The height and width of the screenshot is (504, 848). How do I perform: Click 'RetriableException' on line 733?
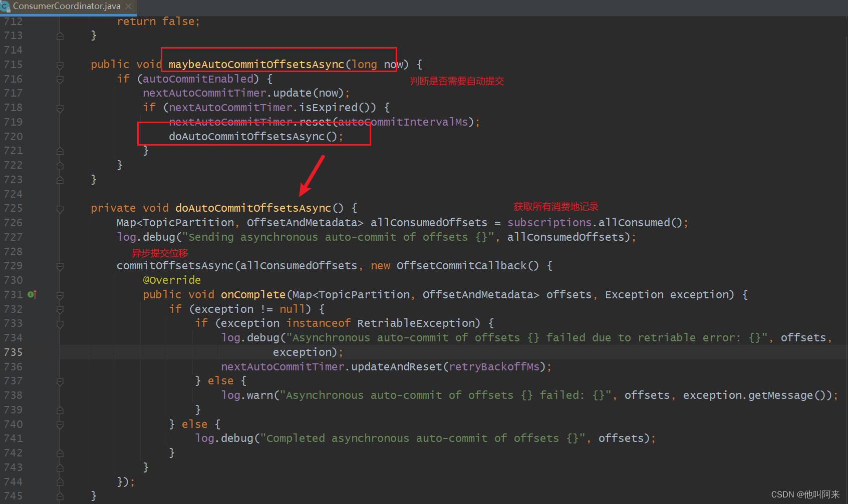tap(416, 323)
